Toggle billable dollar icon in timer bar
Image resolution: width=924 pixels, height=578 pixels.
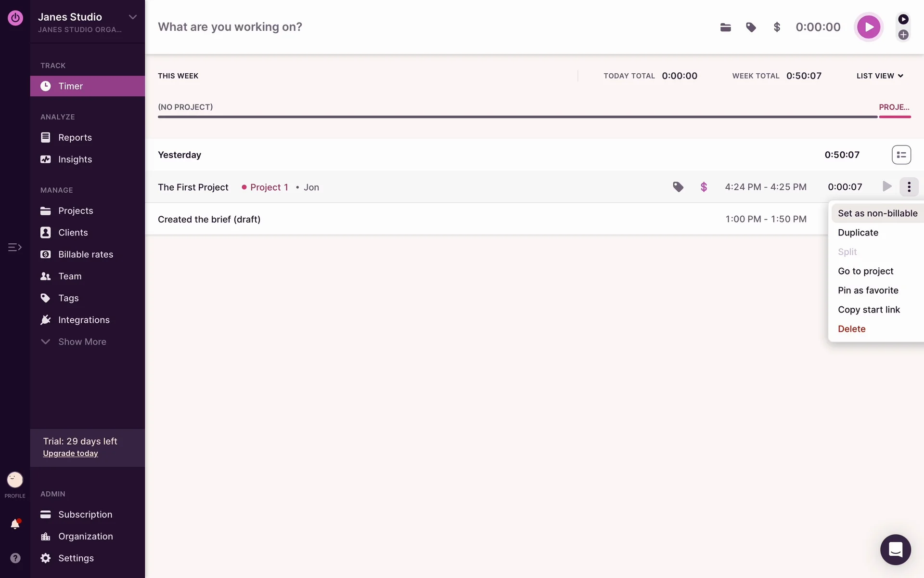point(776,27)
